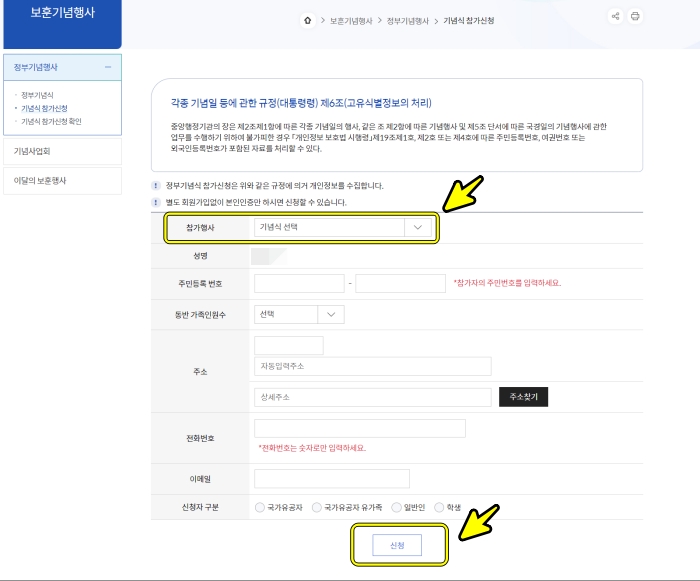This screenshot has width=700, height=581.
Task: Click the postal code field under 주소
Action: point(289,346)
